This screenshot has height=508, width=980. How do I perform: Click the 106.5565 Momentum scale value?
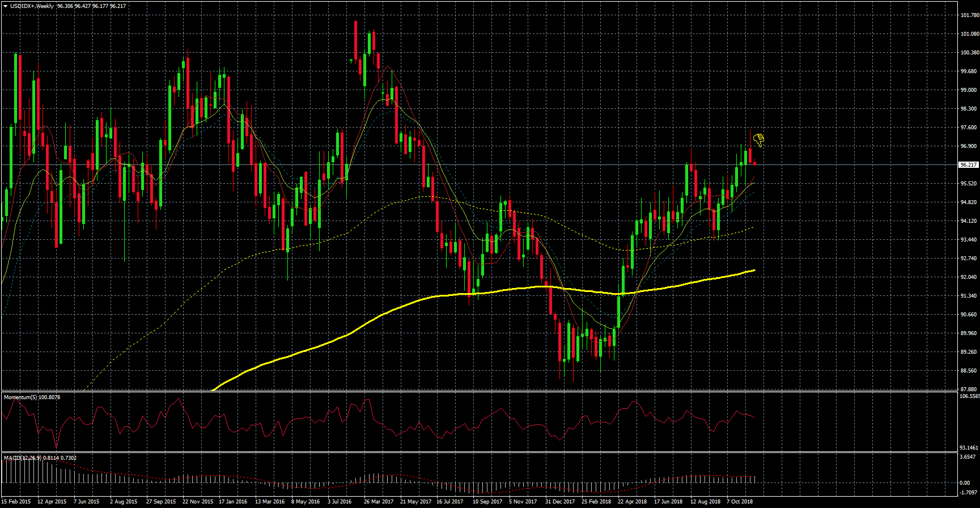pyautogui.click(x=969, y=397)
